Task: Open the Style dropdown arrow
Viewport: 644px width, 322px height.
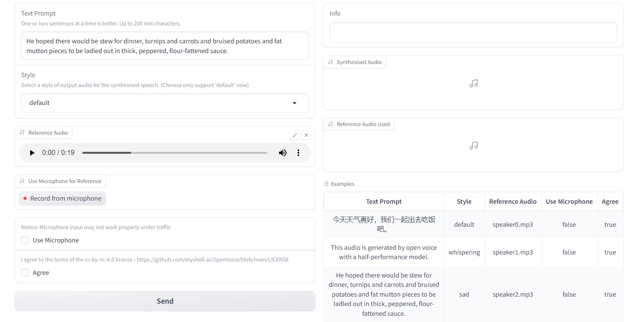Action: [x=295, y=103]
